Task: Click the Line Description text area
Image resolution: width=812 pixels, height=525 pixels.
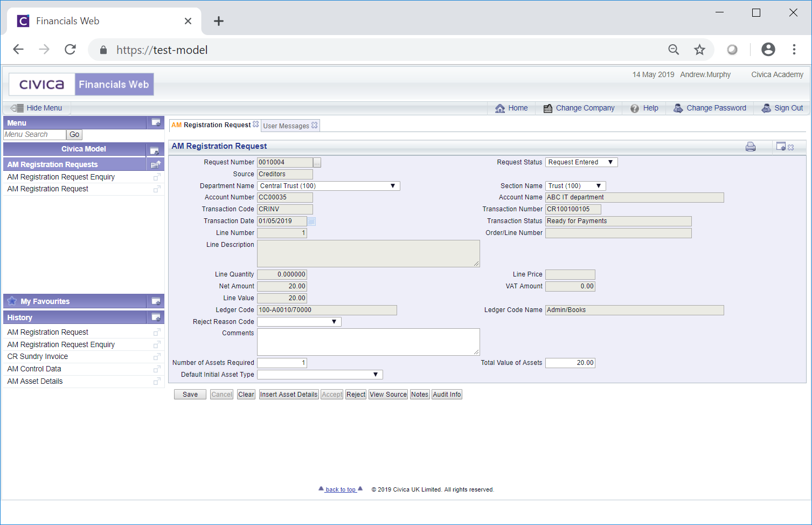Action: [369, 254]
